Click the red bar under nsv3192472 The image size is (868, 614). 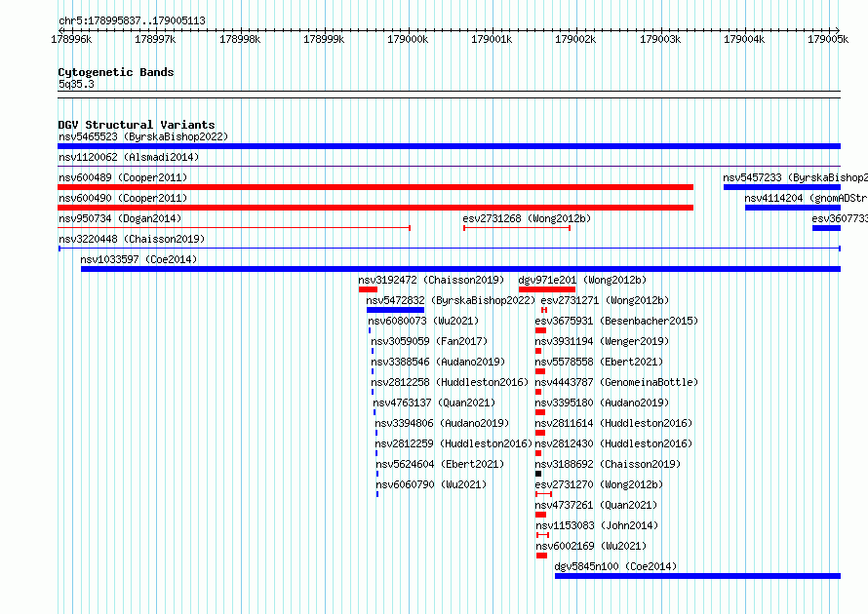tap(368, 289)
